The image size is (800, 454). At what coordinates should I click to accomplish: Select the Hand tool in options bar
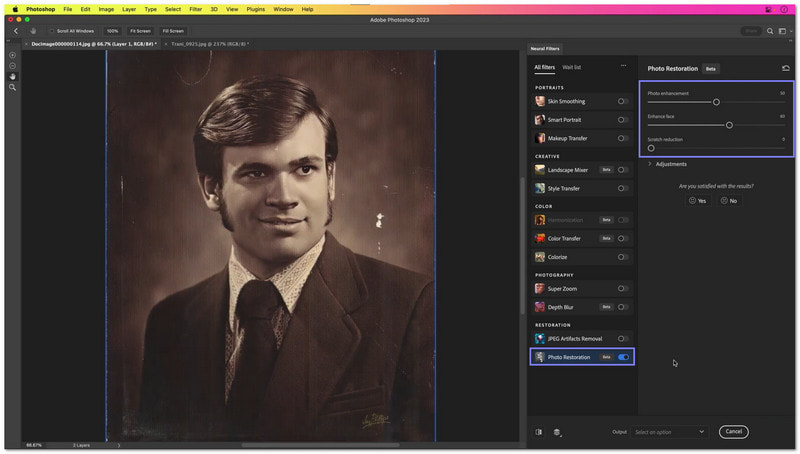click(x=33, y=31)
